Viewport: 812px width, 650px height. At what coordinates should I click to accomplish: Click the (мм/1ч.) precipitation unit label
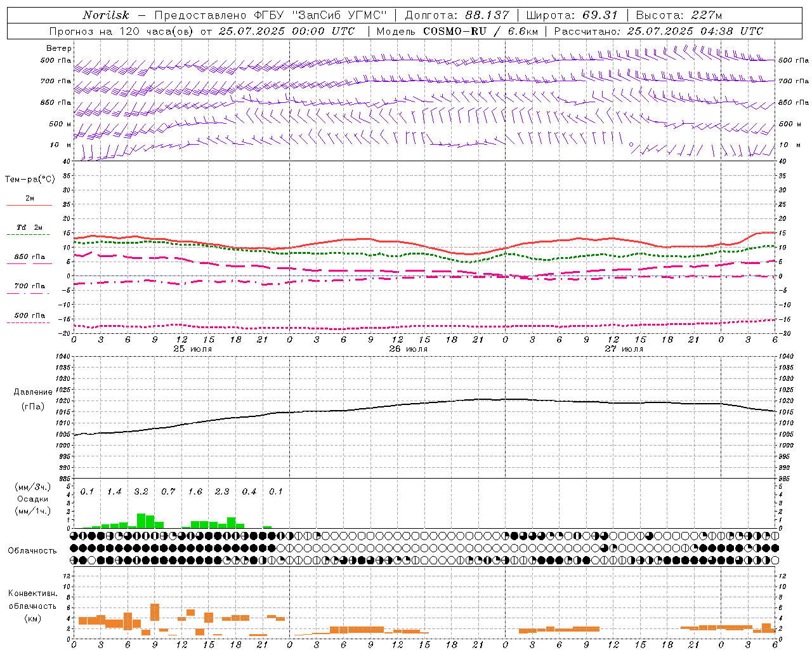tap(34, 511)
